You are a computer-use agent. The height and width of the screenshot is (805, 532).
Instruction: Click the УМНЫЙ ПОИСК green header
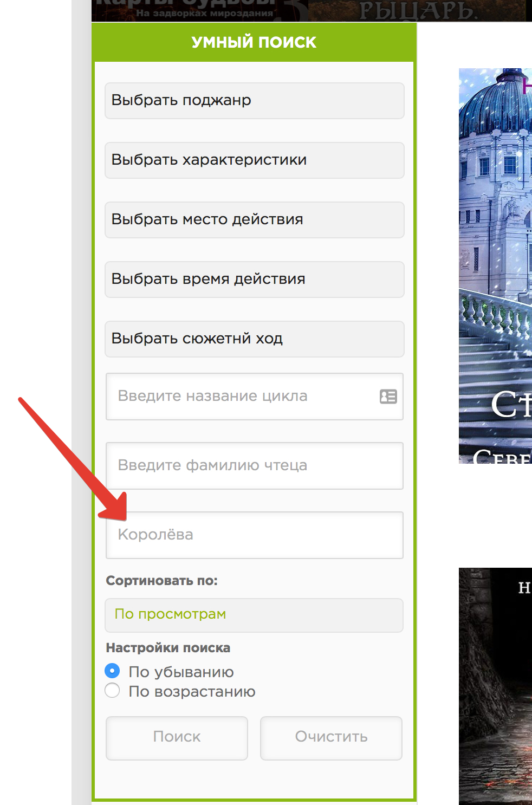click(254, 42)
